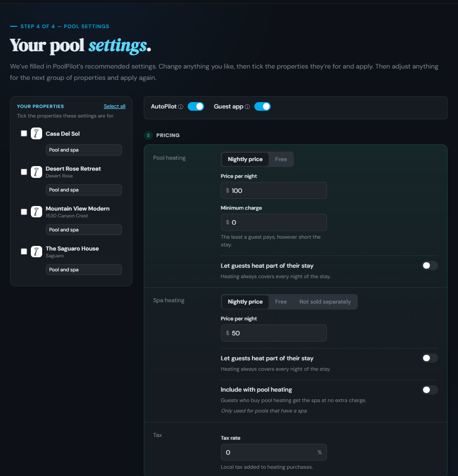
Task: Click The Saguaro House property icon
Action: coord(36,252)
